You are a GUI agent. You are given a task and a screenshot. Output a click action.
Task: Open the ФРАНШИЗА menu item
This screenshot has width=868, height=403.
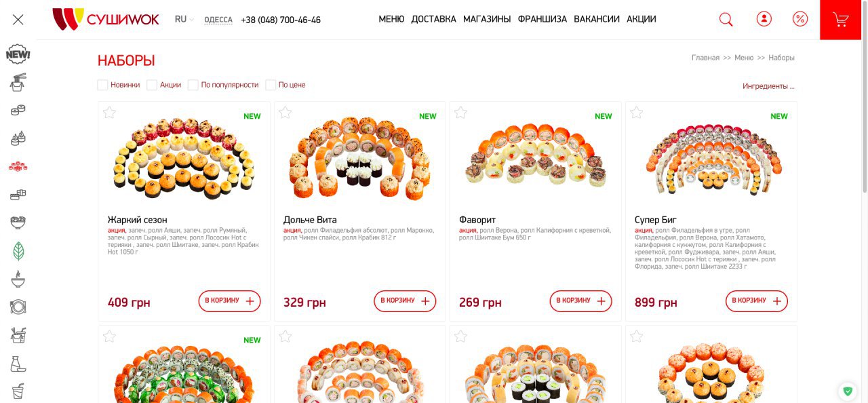542,19
